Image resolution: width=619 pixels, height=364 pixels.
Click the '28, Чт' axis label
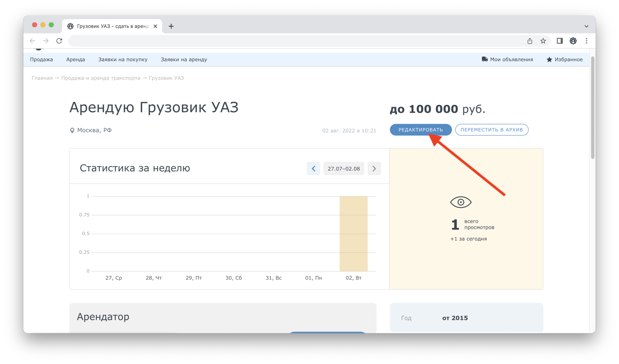click(x=154, y=278)
